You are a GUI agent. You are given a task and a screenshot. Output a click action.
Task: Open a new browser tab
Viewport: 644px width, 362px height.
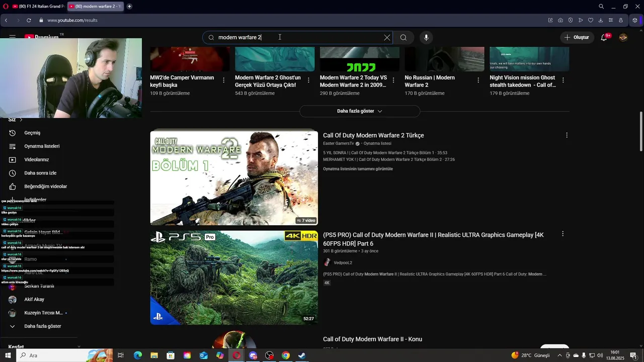[x=129, y=7]
